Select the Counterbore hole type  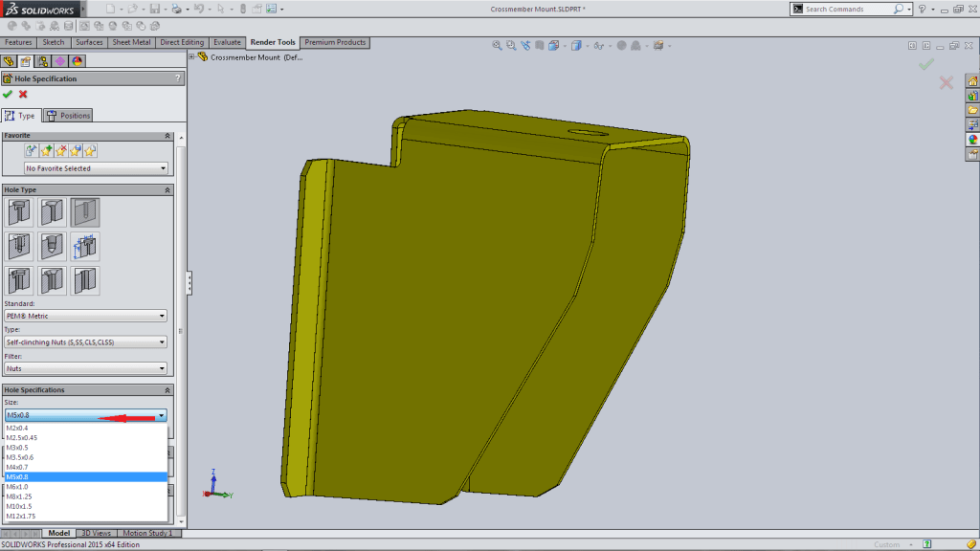click(x=19, y=212)
